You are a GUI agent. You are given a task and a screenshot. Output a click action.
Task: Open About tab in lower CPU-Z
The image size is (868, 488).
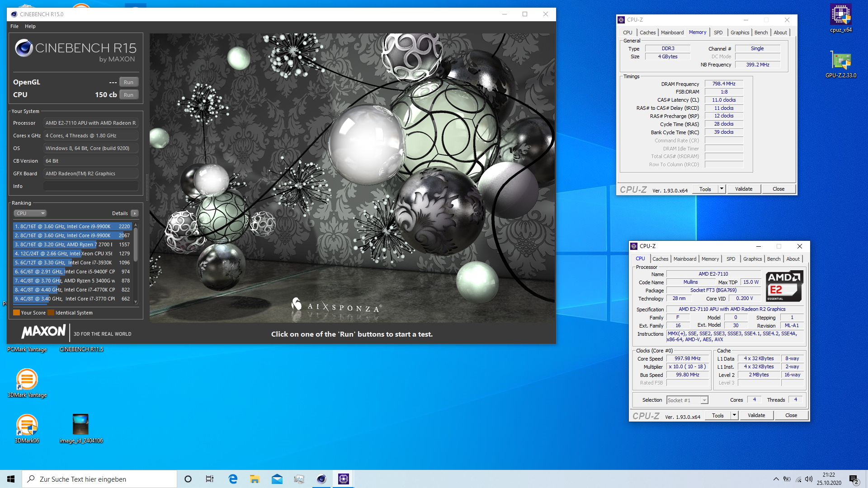tap(793, 259)
